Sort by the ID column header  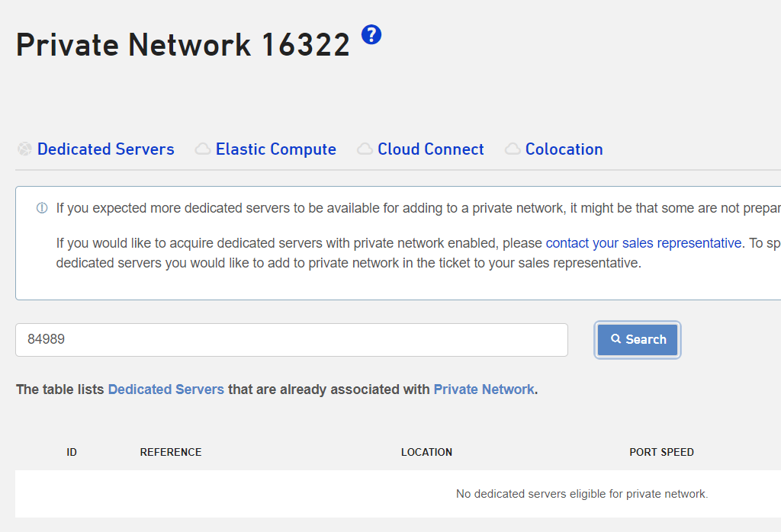tap(72, 452)
